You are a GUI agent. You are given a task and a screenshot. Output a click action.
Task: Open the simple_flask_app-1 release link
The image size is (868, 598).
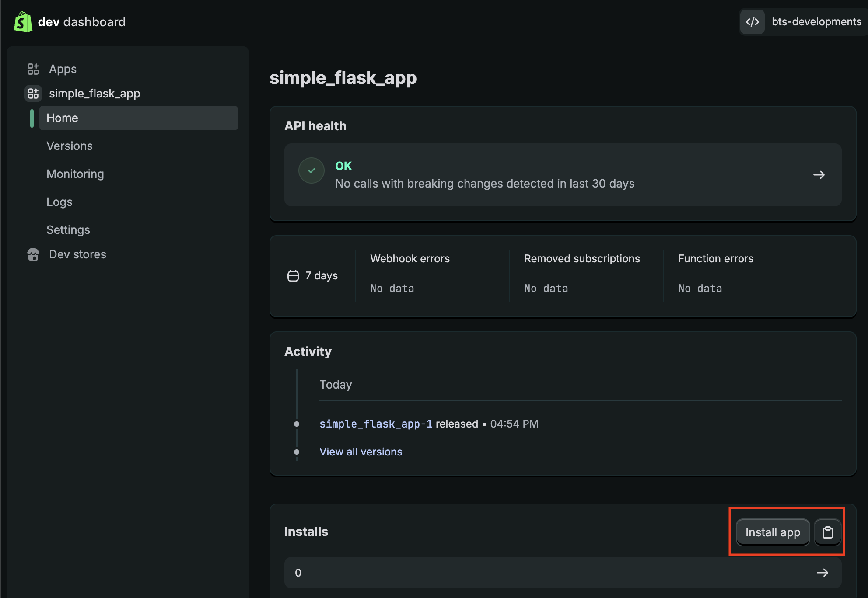(x=375, y=424)
